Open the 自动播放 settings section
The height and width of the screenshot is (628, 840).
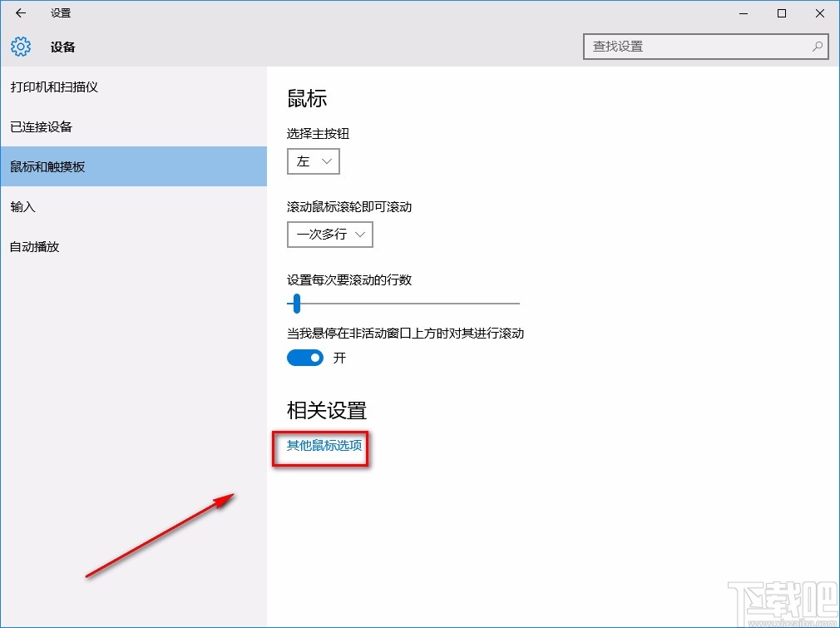pos(33,246)
